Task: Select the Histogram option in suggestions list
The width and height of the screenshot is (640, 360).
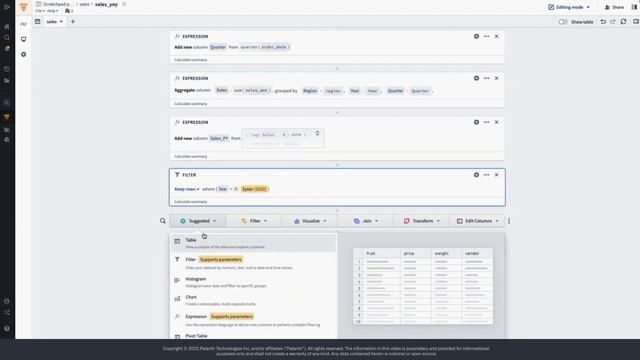Action: (253, 282)
